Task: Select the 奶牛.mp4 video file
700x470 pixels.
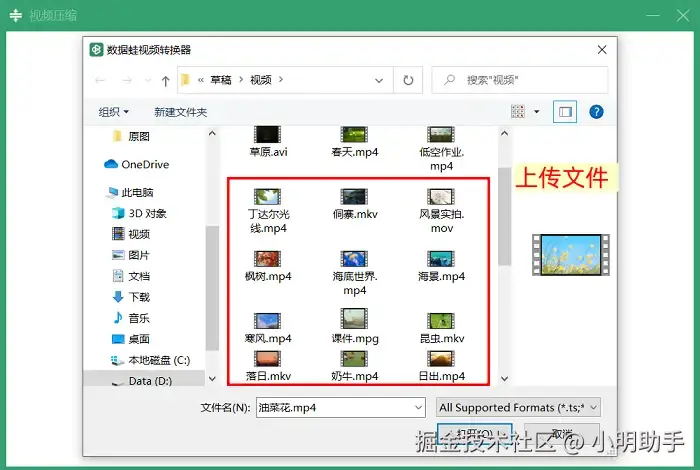Action: [x=354, y=366]
